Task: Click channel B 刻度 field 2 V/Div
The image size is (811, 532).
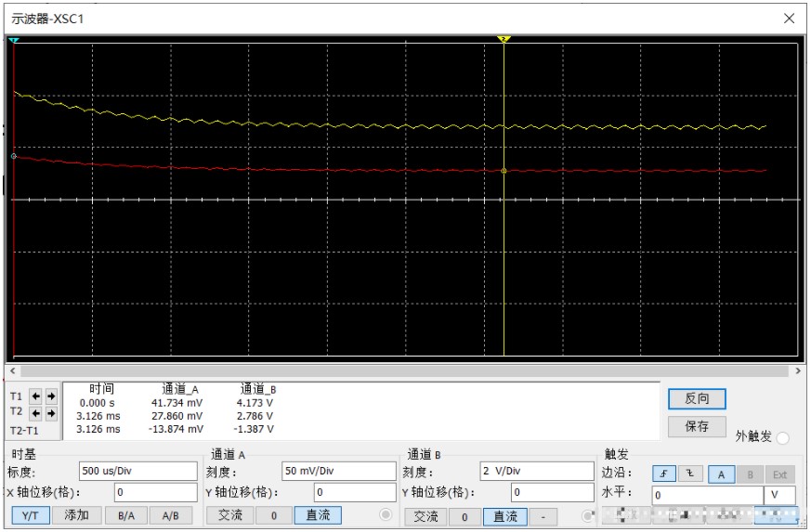Action: coord(534,472)
